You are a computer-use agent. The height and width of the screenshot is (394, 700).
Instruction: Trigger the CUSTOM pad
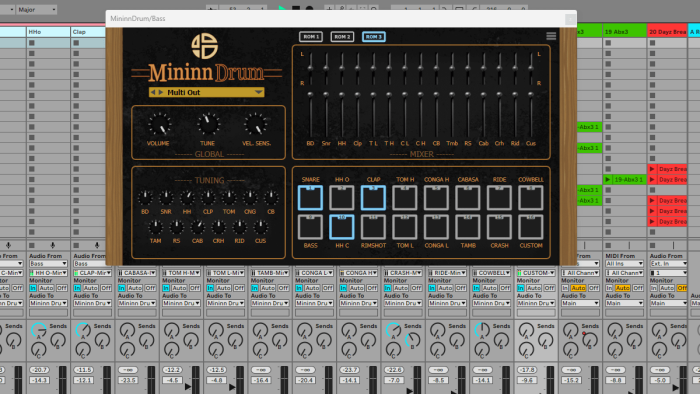tap(531, 227)
